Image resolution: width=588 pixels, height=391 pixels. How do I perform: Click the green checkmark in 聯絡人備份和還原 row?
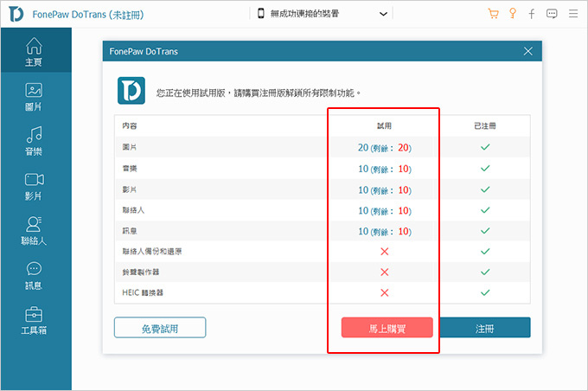point(485,252)
